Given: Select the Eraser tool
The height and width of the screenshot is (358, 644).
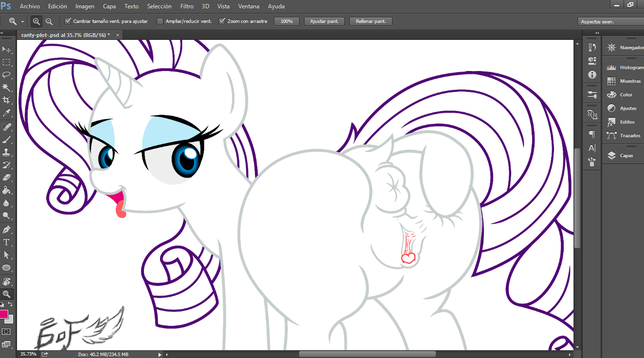Looking at the screenshot, I should 7,178.
